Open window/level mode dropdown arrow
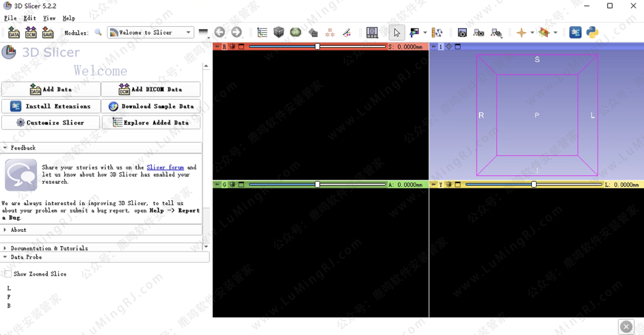The image size is (644, 335). (x=425, y=32)
